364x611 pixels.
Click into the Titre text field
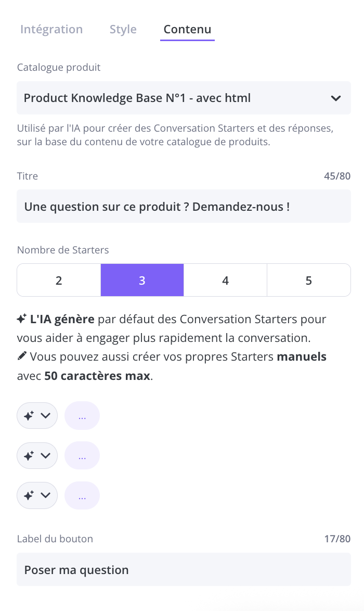pos(184,207)
